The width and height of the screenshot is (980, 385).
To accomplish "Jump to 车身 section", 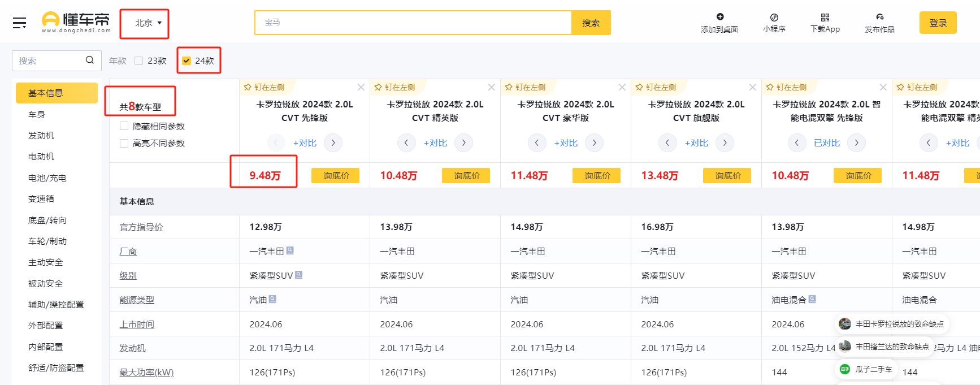I will click(37, 114).
